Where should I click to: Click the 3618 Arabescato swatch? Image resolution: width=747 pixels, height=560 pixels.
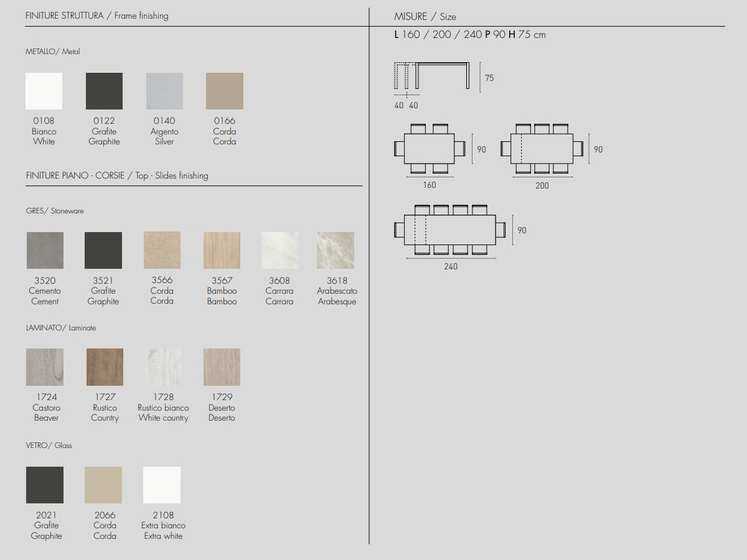pyautogui.click(x=336, y=251)
